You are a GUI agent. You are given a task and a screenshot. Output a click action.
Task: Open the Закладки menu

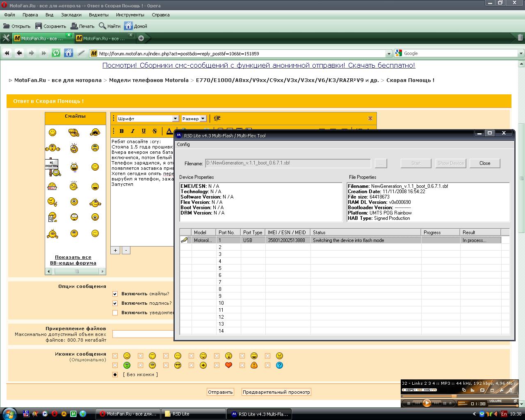pyautogui.click(x=71, y=15)
